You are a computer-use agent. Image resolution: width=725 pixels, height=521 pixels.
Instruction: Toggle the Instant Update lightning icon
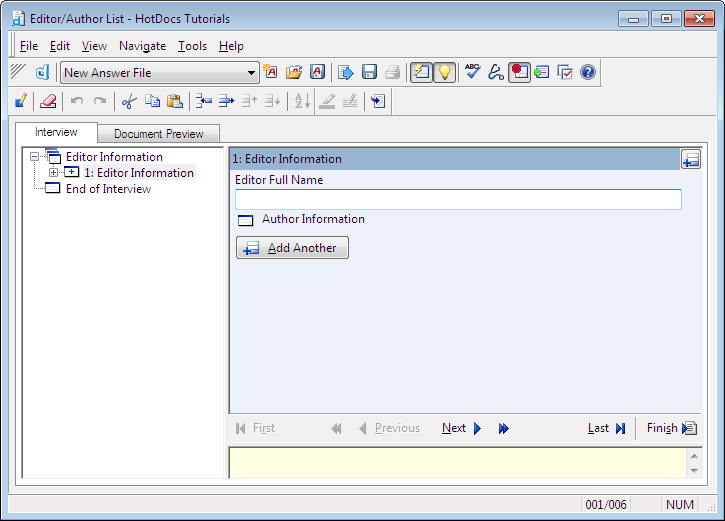click(421, 72)
